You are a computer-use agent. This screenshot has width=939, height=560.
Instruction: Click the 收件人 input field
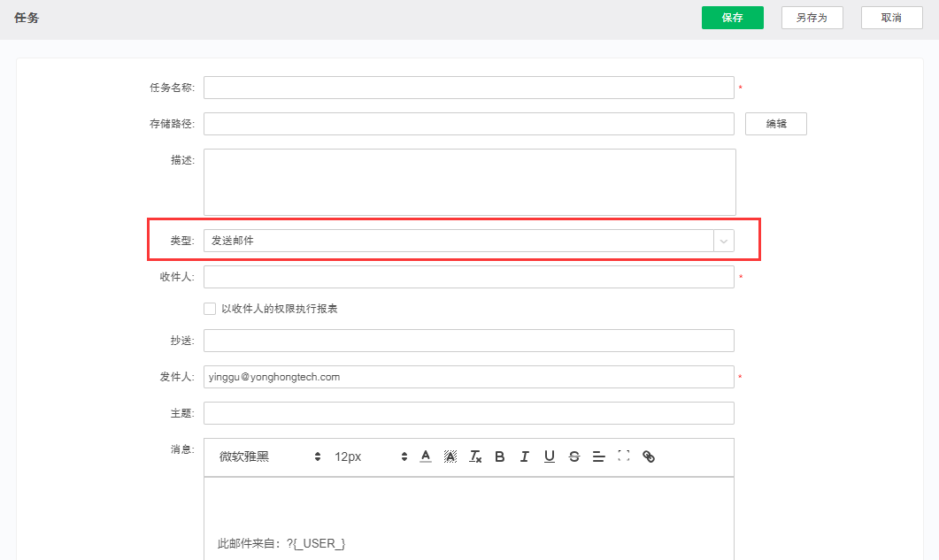[x=469, y=276]
